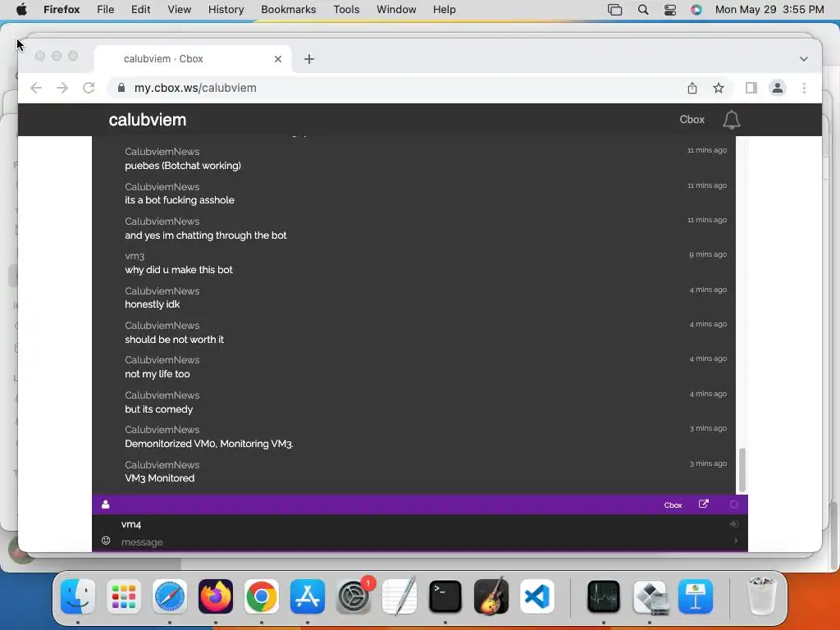The width and height of the screenshot is (840, 630).
Task: Click the lock icon in address bar
Action: point(121,88)
